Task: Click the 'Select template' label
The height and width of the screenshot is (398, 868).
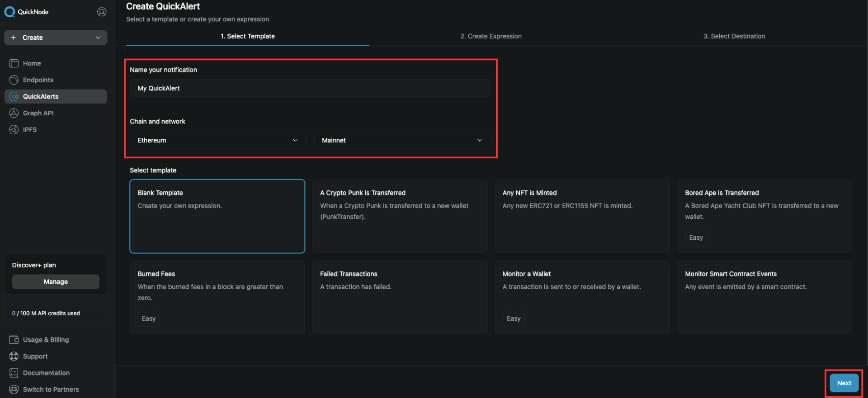Action: click(153, 170)
